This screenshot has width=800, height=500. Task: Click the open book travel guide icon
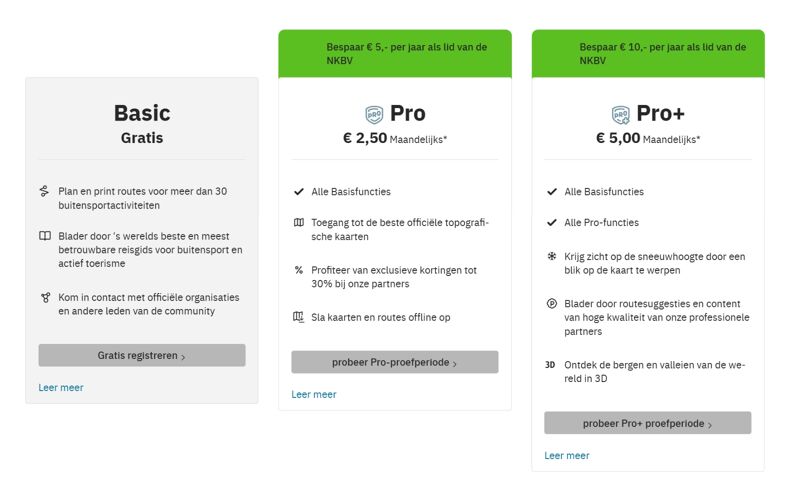tap(45, 236)
